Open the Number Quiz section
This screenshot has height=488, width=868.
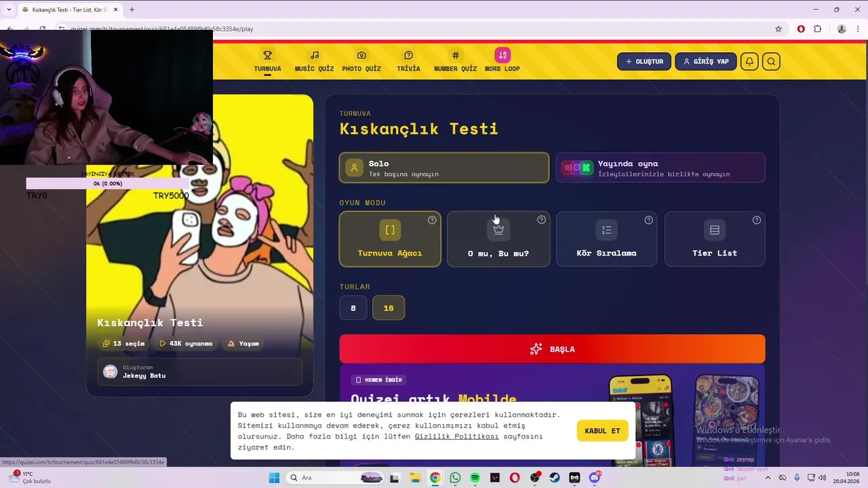(455, 61)
